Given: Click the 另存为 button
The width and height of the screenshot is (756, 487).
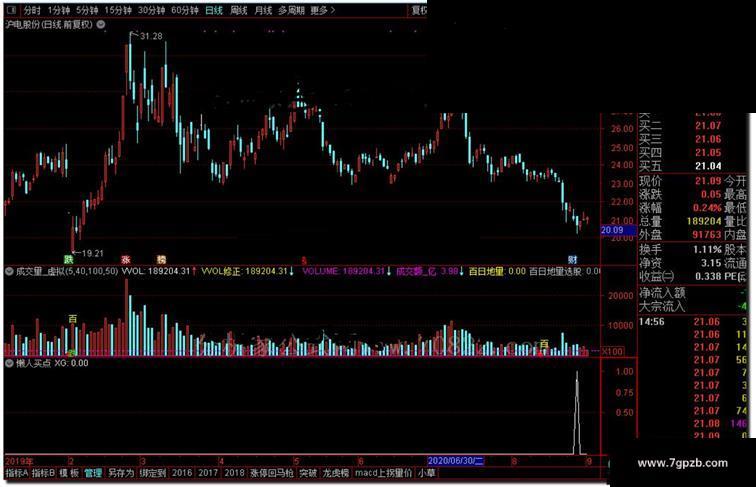Looking at the screenshot, I should 121,473.
